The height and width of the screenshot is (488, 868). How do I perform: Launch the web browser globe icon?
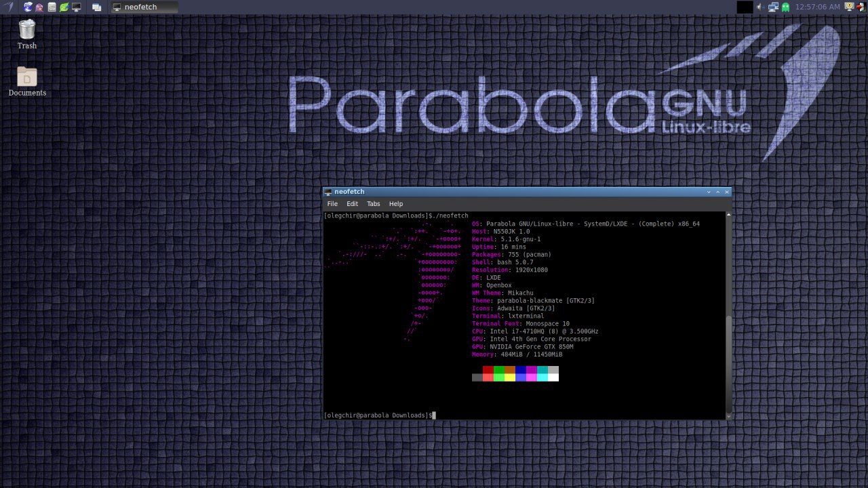click(x=28, y=7)
